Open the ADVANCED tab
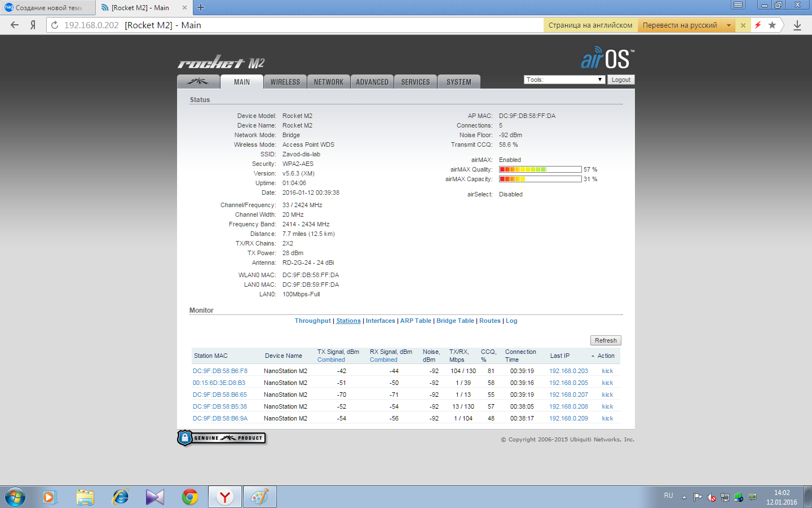 (372, 82)
